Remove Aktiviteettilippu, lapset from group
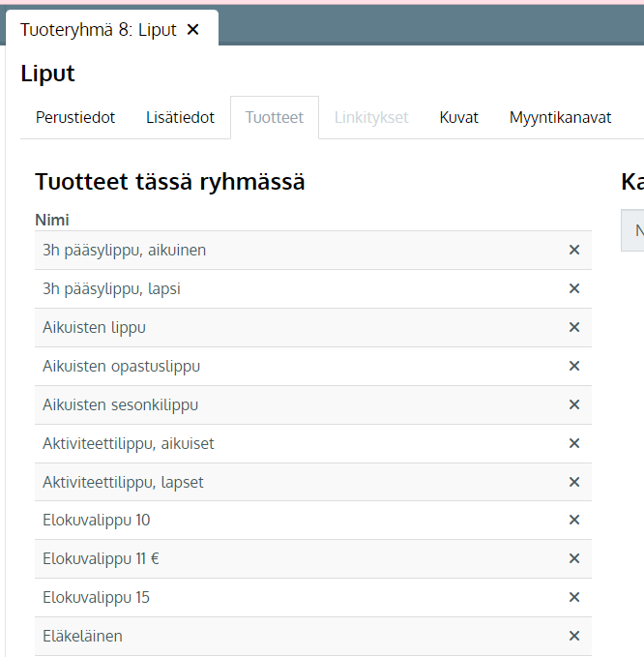 coord(574,482)
